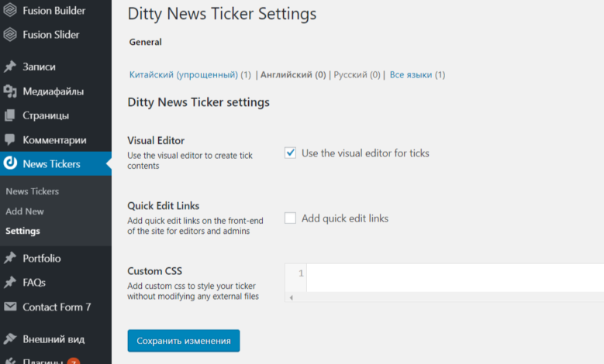Click the pages icon beside Страницы
604x364 pixels.
10,115
